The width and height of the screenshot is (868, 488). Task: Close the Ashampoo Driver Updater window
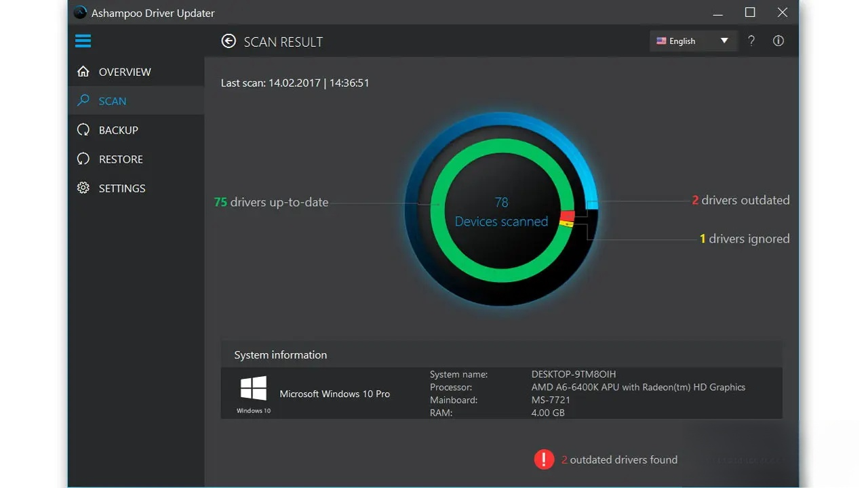pyautogui.click(x=783, y=12)
